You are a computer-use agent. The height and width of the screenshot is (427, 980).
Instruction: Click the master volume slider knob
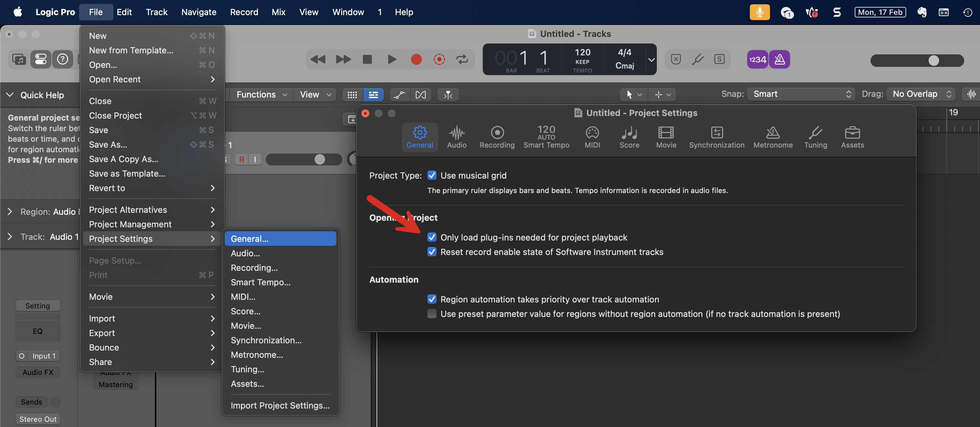click(933, 60)
